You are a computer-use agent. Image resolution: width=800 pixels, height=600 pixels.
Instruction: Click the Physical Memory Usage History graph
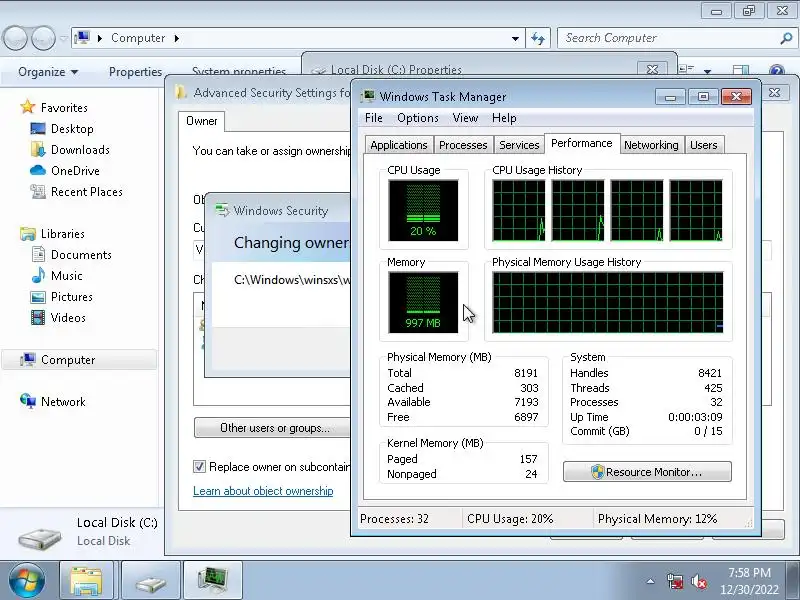[x=607, y=302]
